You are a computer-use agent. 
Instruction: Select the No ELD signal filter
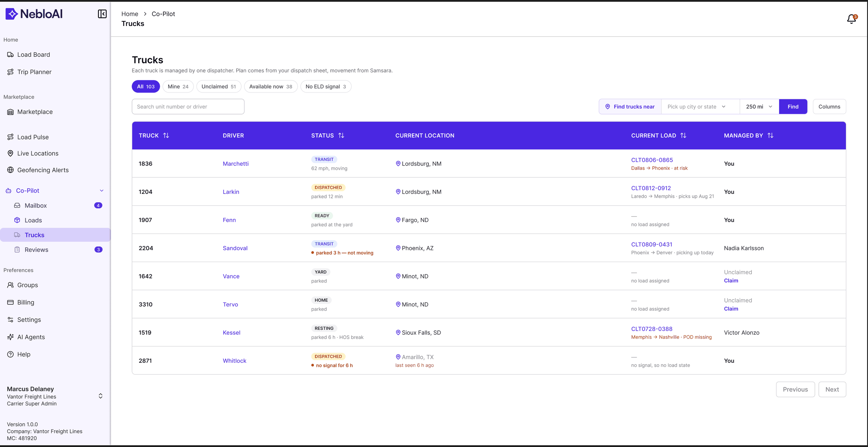click(x=325, y=86)
